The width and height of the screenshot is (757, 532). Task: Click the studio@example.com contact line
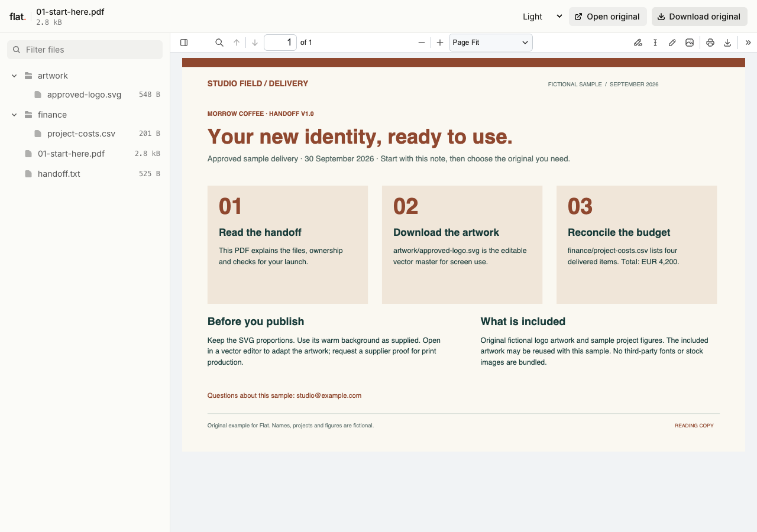(284, 395)
